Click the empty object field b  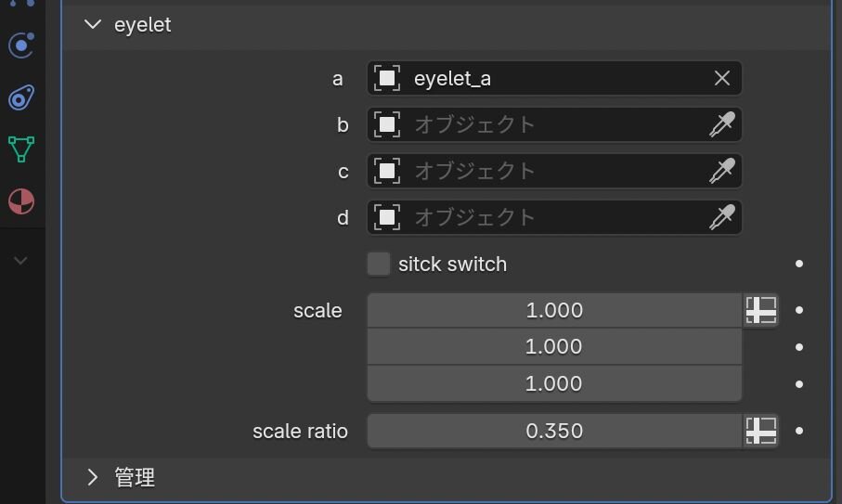click(x=548, y=124)
